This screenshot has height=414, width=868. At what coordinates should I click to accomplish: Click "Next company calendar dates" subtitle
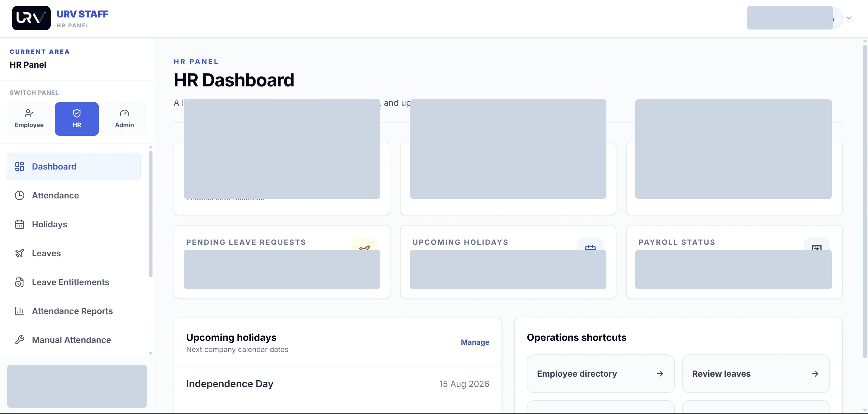pos(237,349)
